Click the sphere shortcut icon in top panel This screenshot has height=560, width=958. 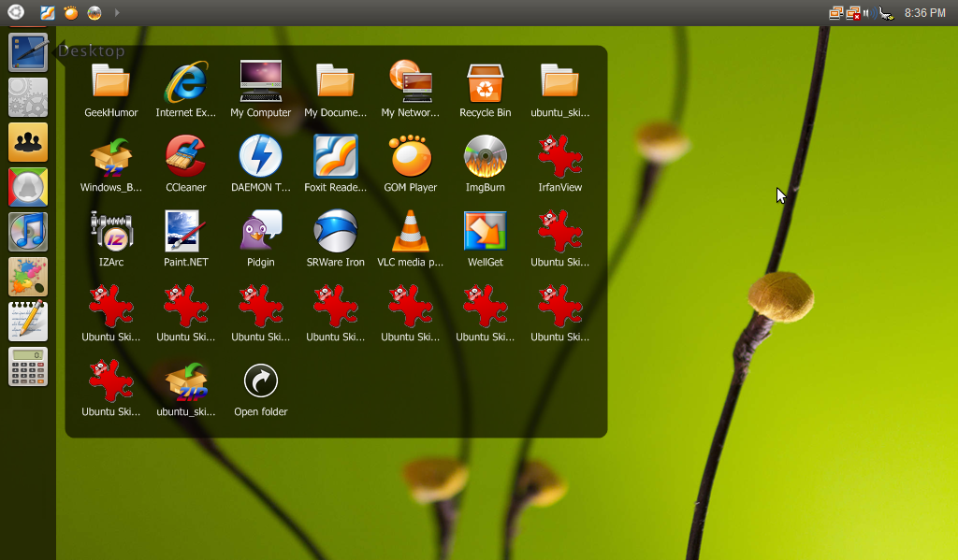click(94, 12)
